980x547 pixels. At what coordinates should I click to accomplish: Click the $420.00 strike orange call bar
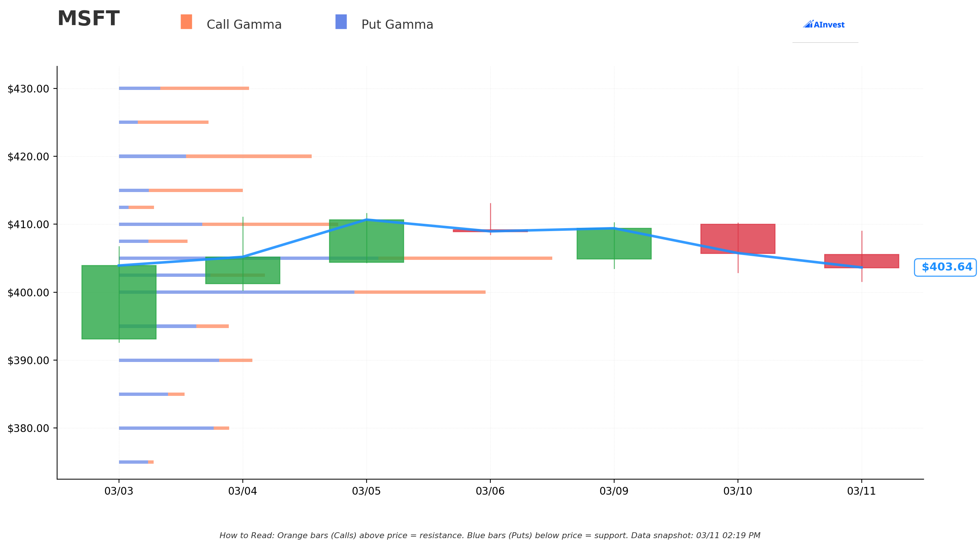249,156
